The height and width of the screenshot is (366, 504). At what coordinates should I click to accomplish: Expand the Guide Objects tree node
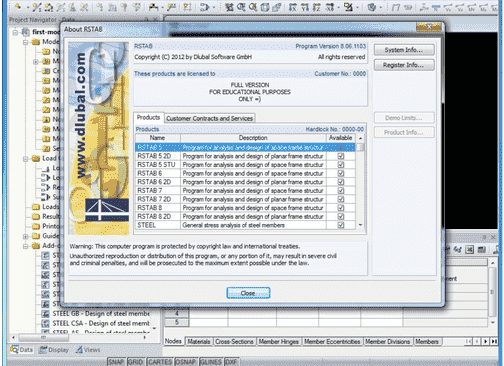[26, 236]
